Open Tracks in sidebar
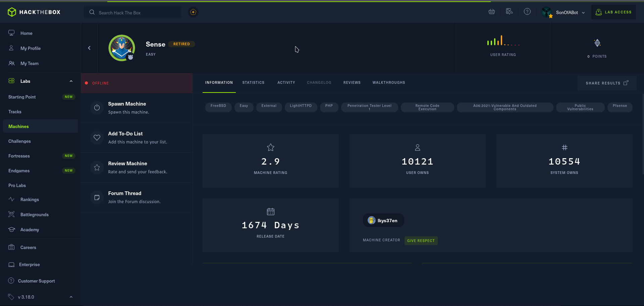The image size is (644, 306). [x=15, y=112]
